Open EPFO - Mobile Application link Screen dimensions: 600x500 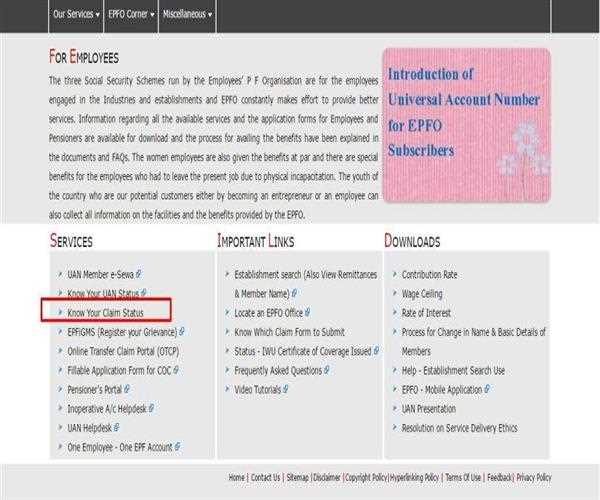442,389
